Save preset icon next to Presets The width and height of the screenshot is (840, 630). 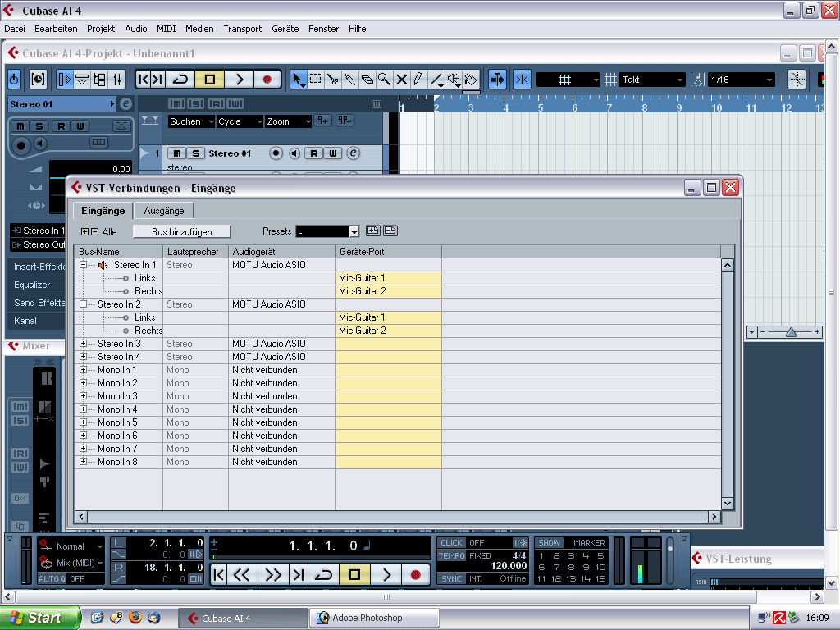point(373,231)
